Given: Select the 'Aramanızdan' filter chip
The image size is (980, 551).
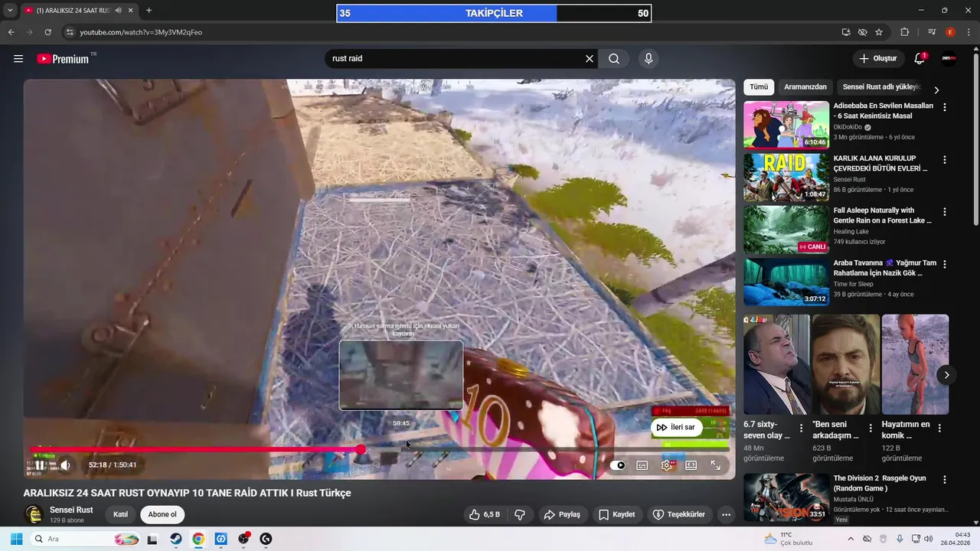Looking at the screenshot, I should 805,87.
